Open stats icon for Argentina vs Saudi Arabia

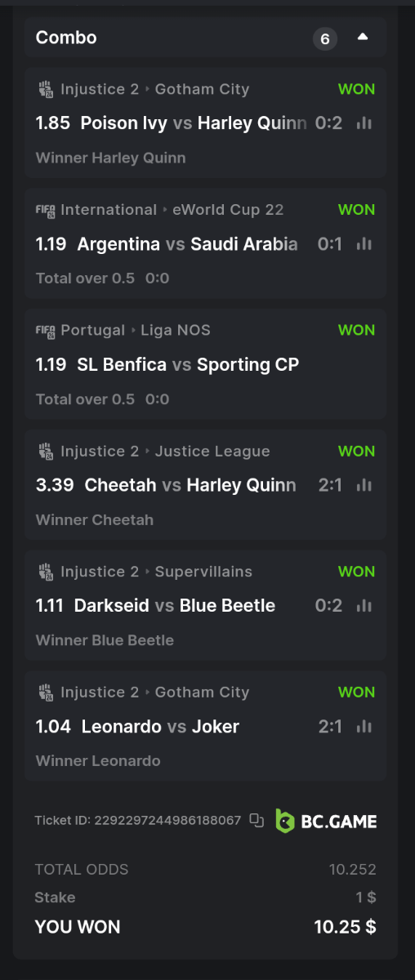pyautogui.click(x=364, y=244)
